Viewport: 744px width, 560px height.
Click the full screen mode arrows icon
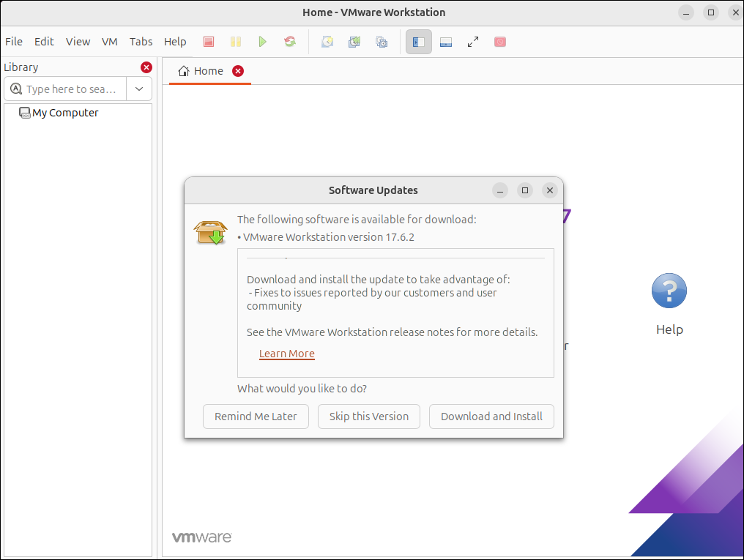pyautogui.click(x=473, y=42)
